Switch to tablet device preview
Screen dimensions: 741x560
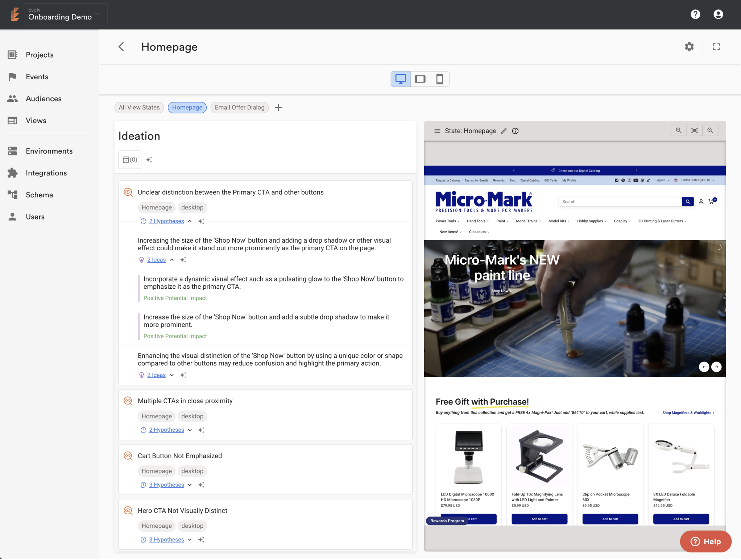tap(420, 79)
